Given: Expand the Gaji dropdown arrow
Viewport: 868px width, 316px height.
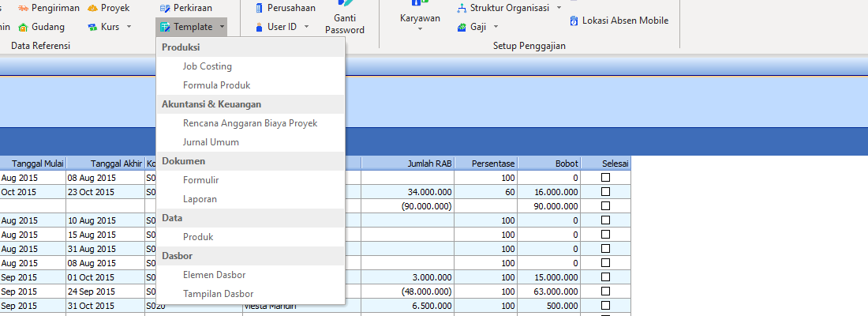Looking at the screenshot, I should point(496,27).
